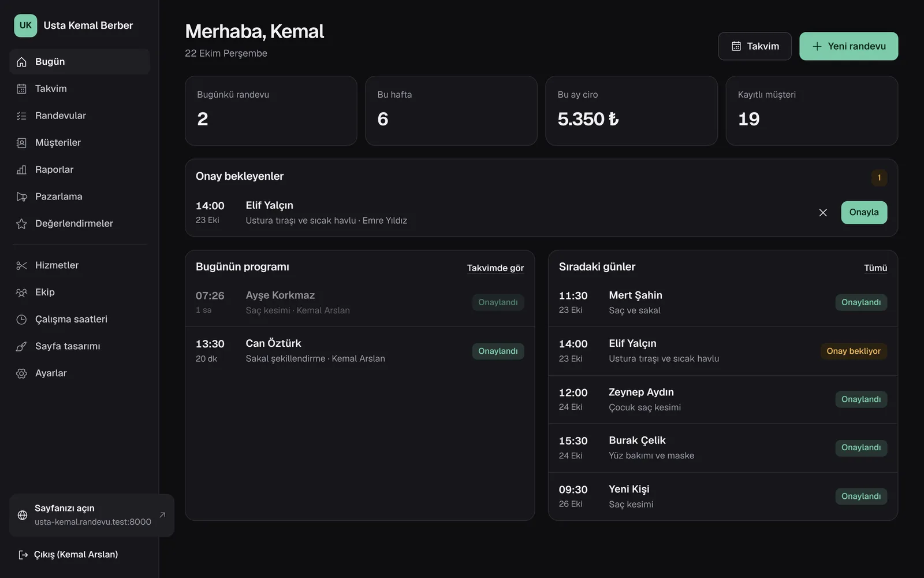Click the globe icon in Sayfanızı açın card
This screenshot has width=924, height=578.
click(x=23, y=515)
